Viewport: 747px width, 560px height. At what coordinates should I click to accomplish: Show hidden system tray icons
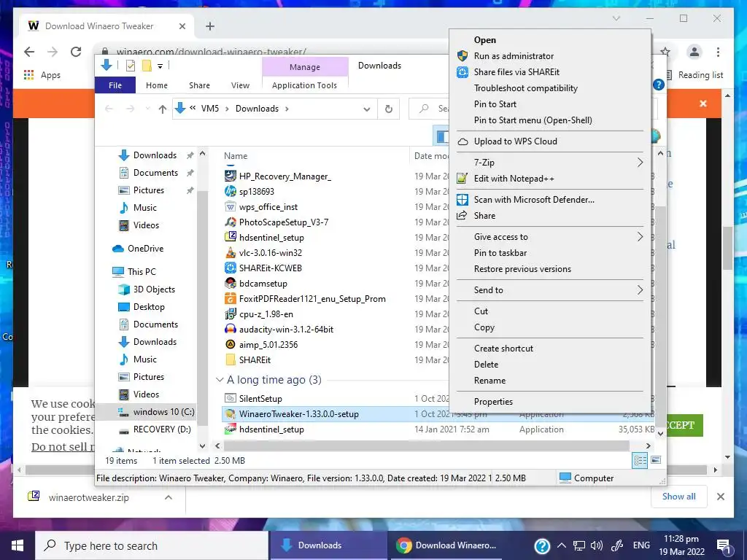(x=562, y=545)
